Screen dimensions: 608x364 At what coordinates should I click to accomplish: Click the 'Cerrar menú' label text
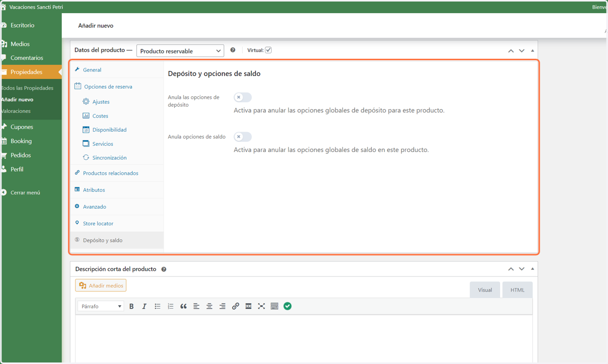(x=25, y=192)
